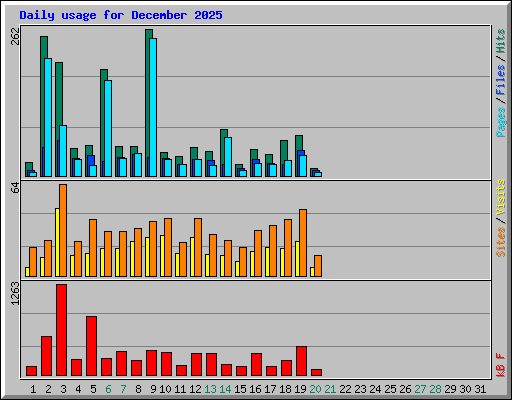Click the red KB bar for day 19
Viewport: 512px width, 400px height.
coord(301,361)
